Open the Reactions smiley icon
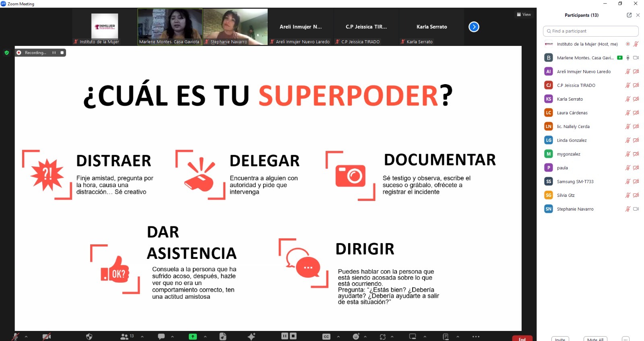The height and width of the screenshot is (341, 644). click(356, 337)
